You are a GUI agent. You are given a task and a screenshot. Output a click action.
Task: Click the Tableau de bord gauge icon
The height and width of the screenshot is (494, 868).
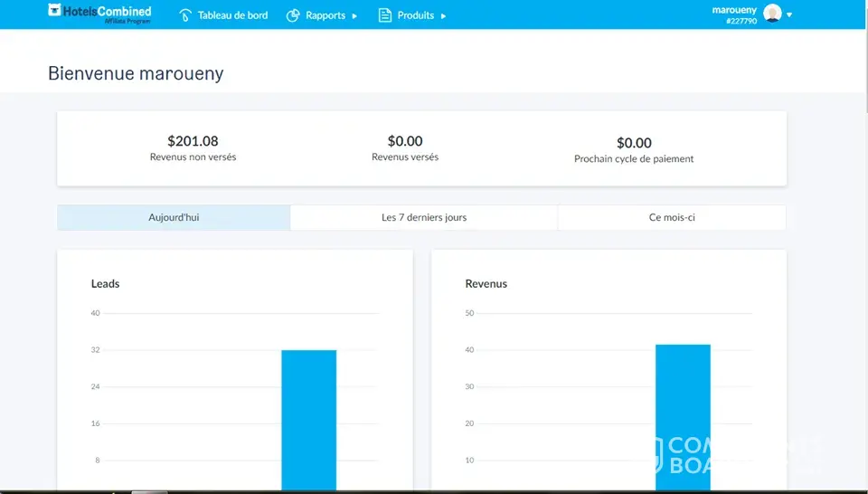click(x=185, y=15)
